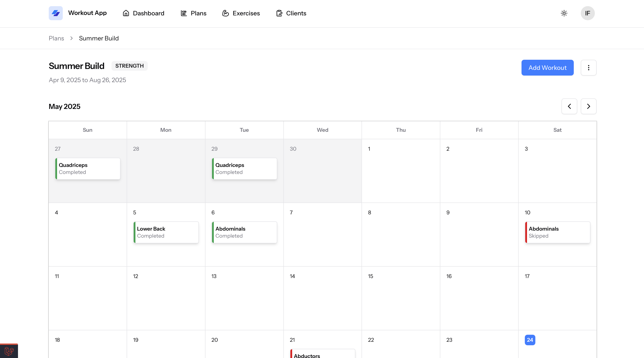Select the day 9 cell
Image resolution: width=644 pixels, height=358 pixels.
click(x=479, y=235)
